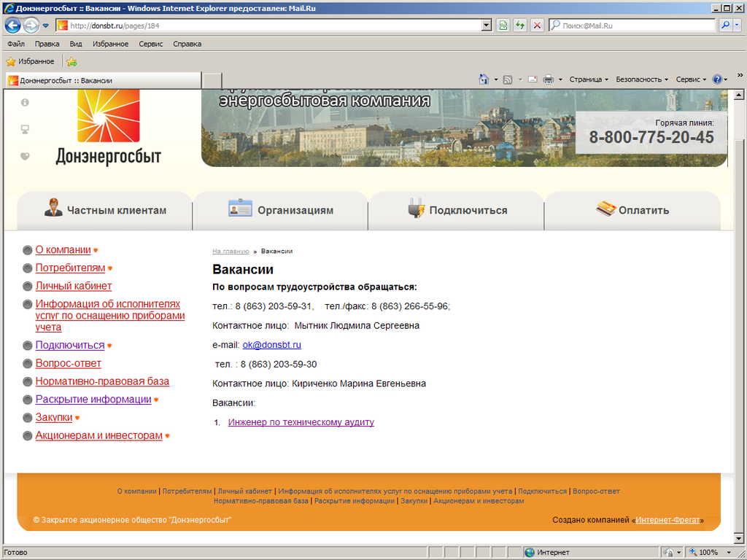Go forward using the Forward arrow button

[x=31, y=26]
